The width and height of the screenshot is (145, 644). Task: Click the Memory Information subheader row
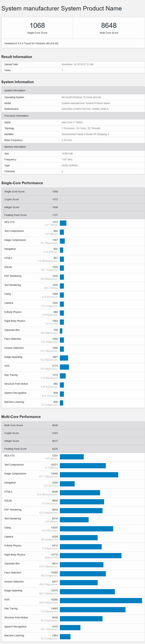(x=73, y=147)
